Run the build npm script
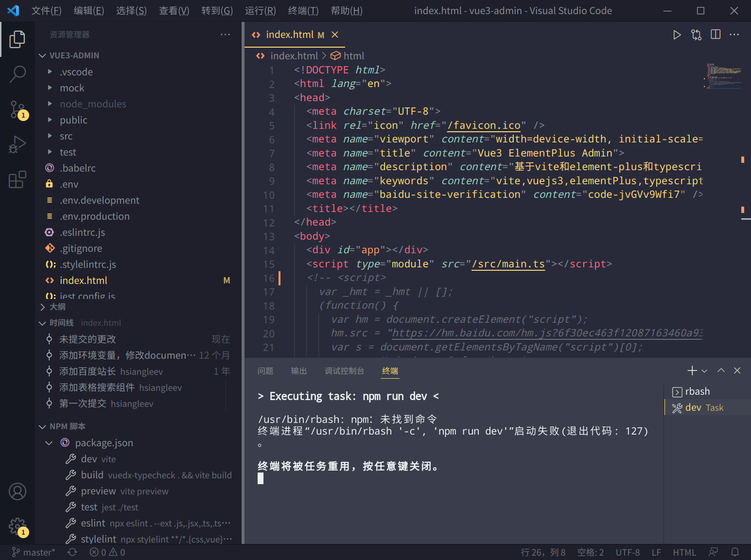 [139, 475]
